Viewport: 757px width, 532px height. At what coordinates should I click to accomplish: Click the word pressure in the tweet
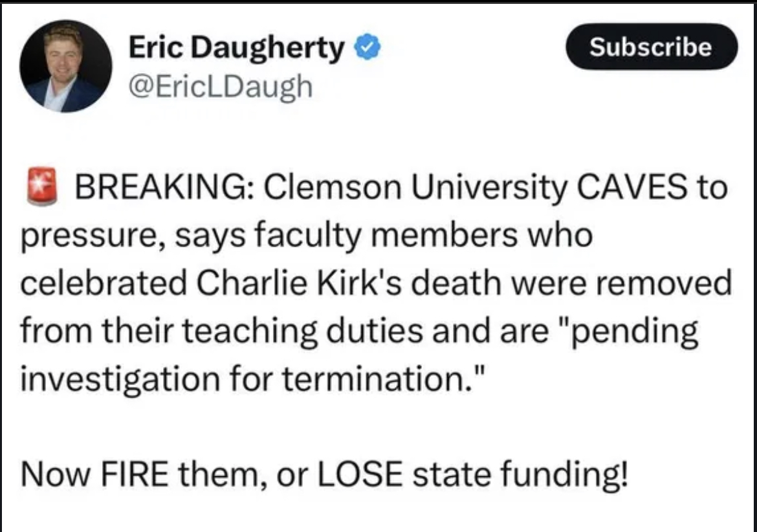click(80, 236)
